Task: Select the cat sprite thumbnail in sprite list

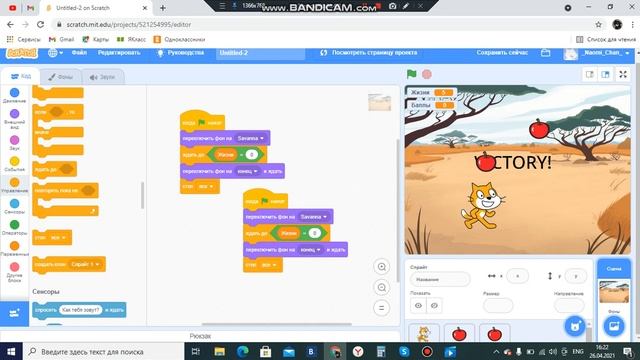Action: [424, 333]
